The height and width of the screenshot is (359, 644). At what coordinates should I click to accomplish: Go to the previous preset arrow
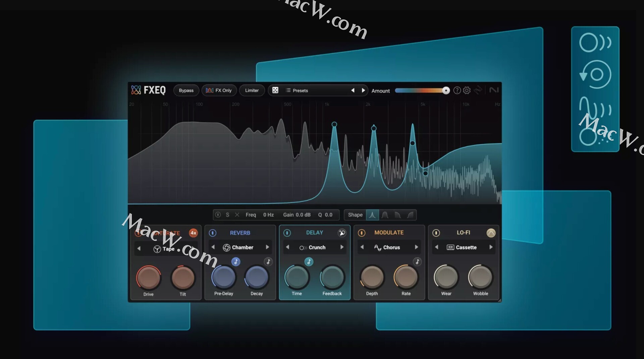[353, 91]
